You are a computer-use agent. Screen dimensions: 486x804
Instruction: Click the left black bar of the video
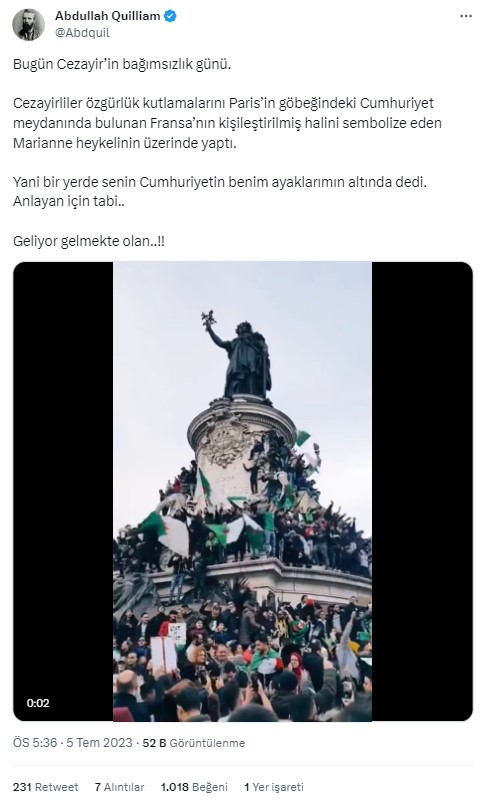[x=63, y=491]
